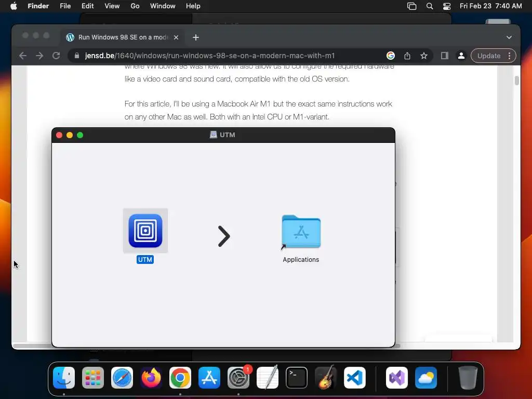
Task: Open Launchpad from the Dock
Action: 93,378
